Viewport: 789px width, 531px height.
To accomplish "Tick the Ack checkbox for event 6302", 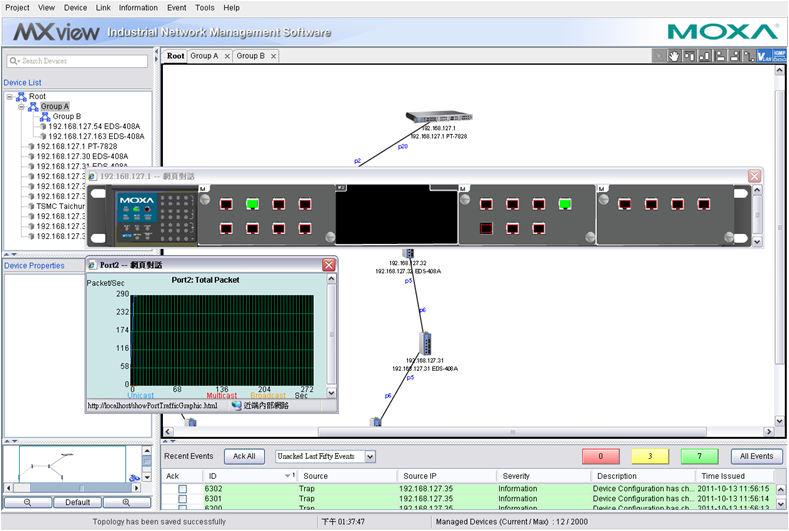I will pos(183,489).
